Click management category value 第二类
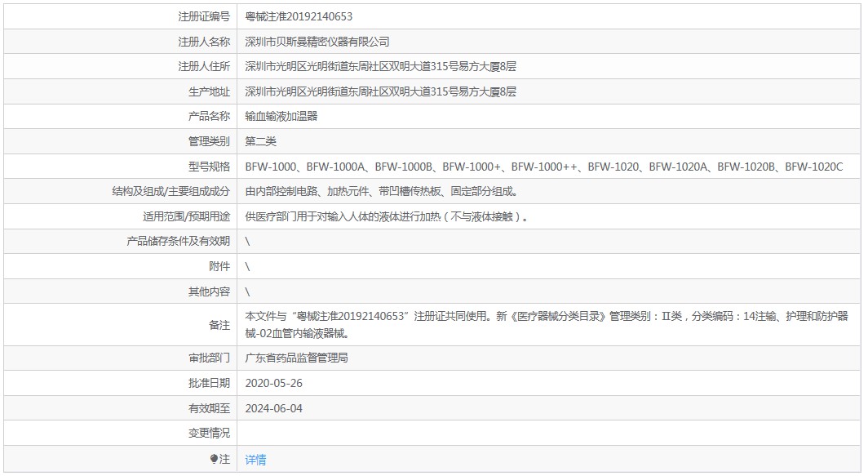Viewport: 868px width, 476px height. point(261,141)
